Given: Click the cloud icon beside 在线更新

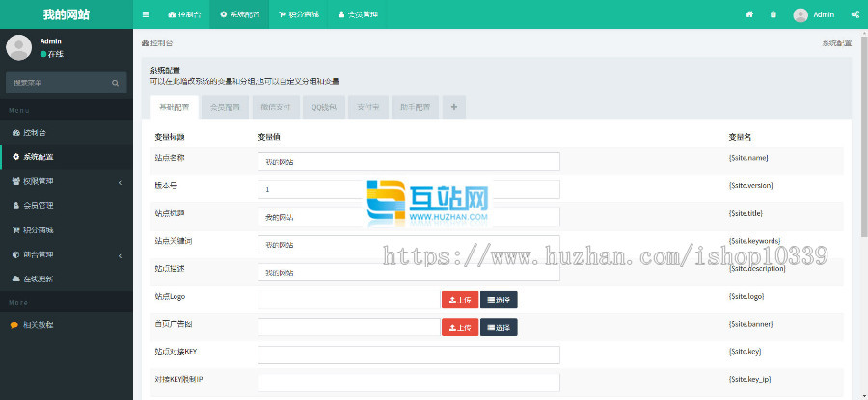Looking at the screenshot, I should coord(16,280).
